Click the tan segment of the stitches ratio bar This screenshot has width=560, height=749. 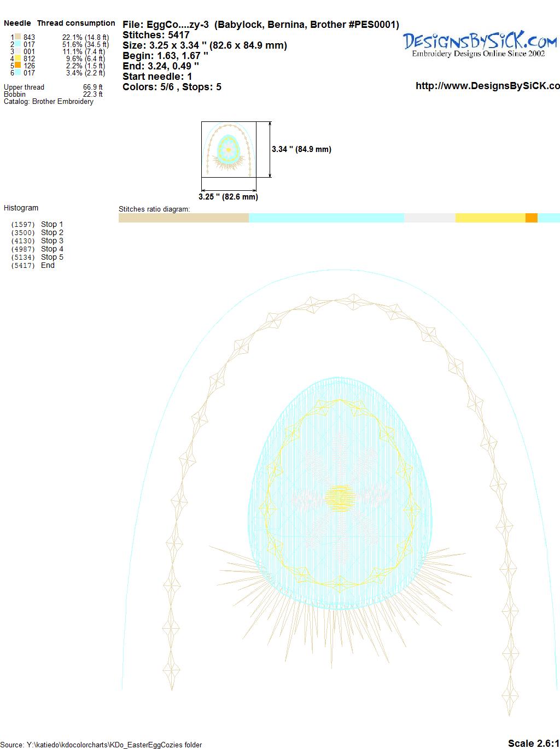183,218
